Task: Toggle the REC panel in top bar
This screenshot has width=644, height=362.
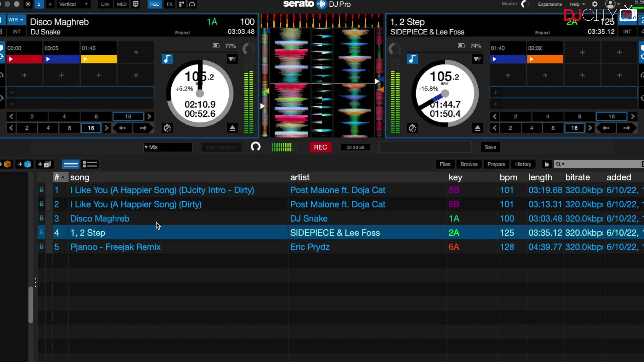Action: [155, 4]
